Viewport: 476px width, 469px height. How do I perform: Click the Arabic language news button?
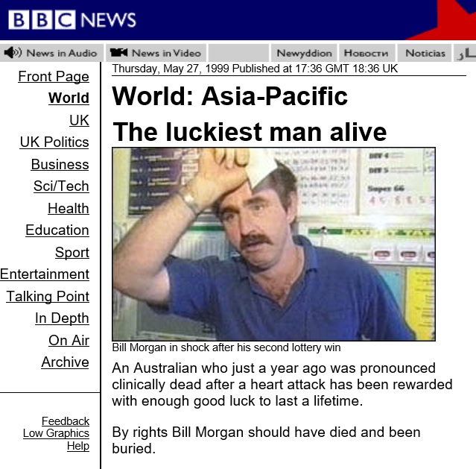click(465, 53)
